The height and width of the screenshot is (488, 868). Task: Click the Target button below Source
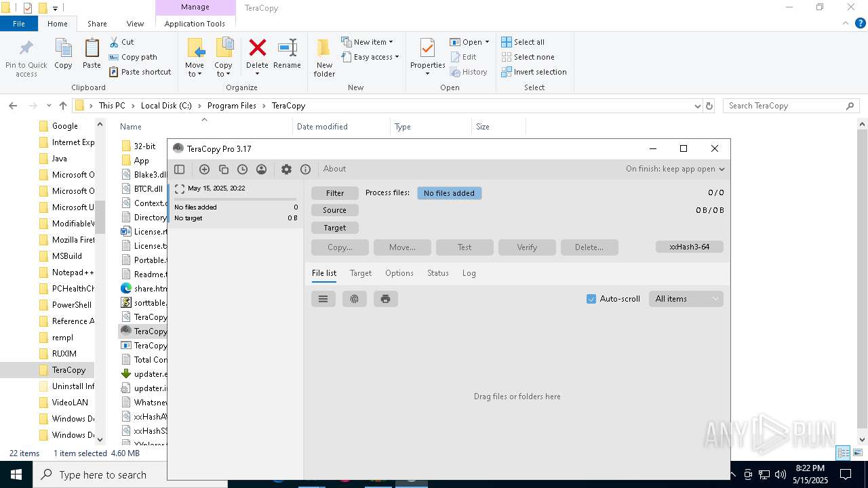(x=335, y=228)
